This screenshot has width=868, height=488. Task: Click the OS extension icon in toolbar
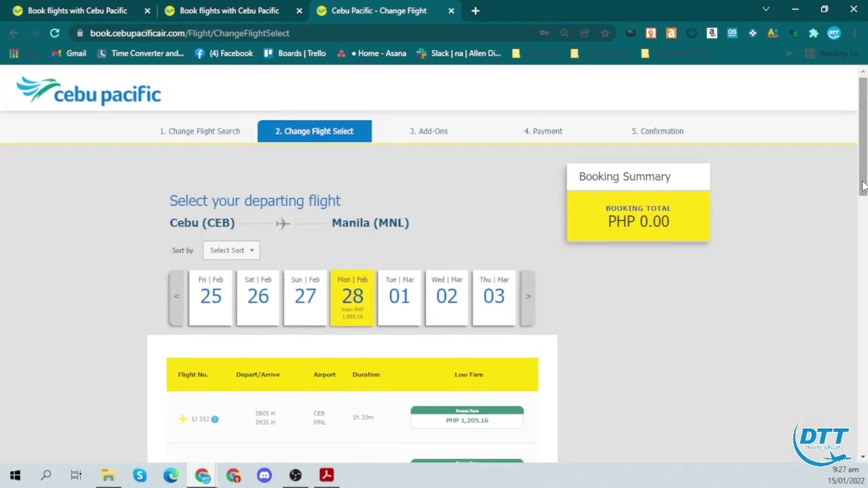tap(732, 33)
